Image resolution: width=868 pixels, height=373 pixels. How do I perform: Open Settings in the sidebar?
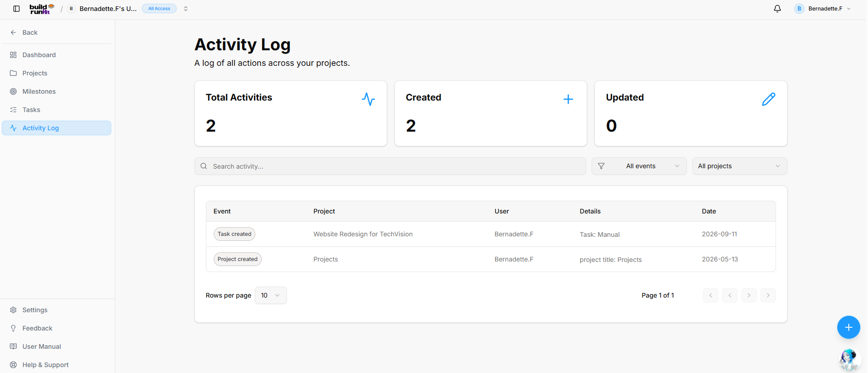[x=57, y=310]
